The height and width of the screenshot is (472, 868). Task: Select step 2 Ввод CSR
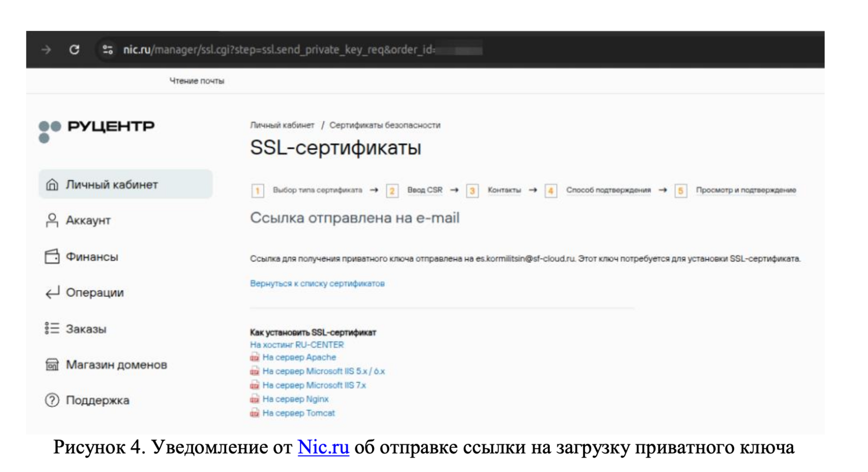(x=415, y=191)
